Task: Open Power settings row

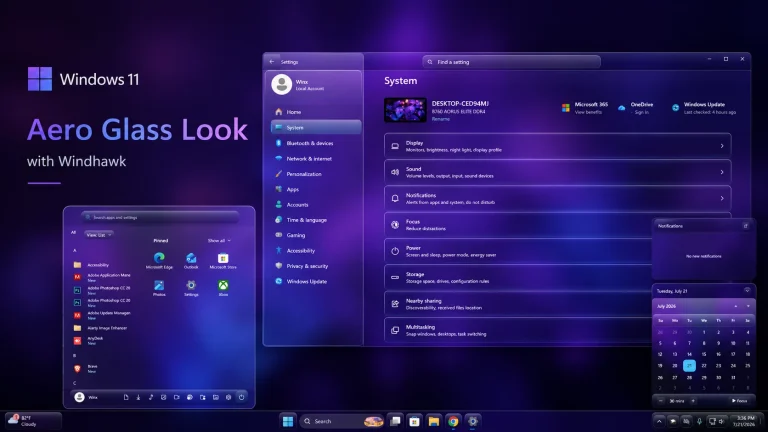Action: tap(518, 251)
